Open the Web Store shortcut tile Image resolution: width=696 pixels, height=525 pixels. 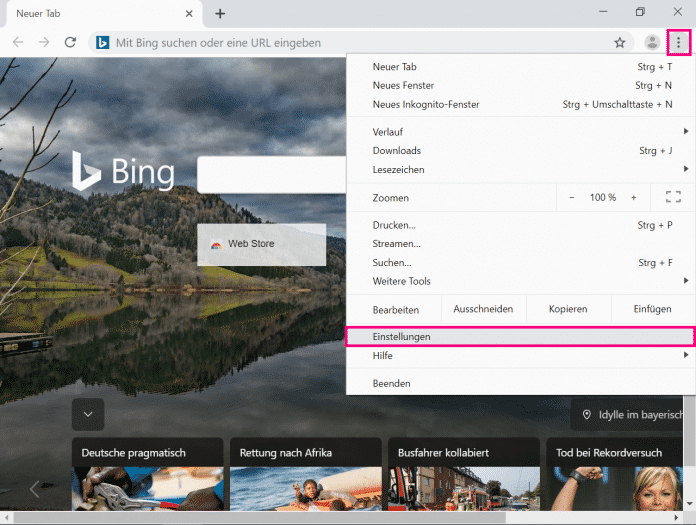click(261, 244)
